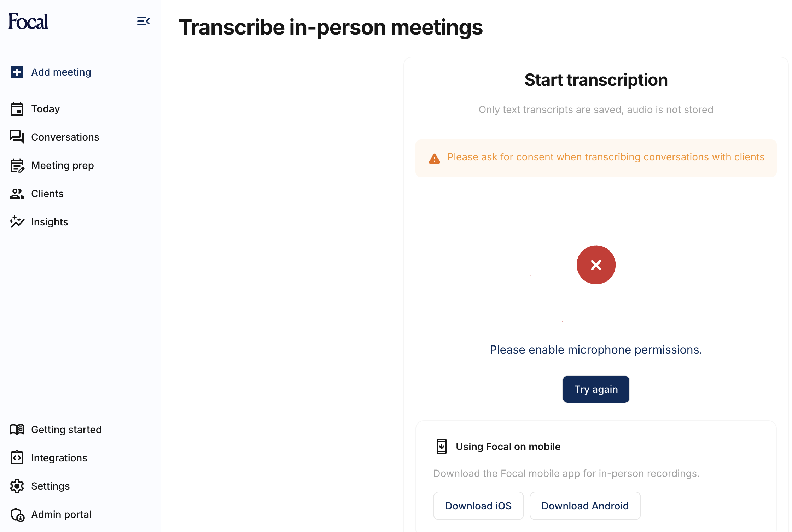Open the Conversations menu item

coord(65,137)
